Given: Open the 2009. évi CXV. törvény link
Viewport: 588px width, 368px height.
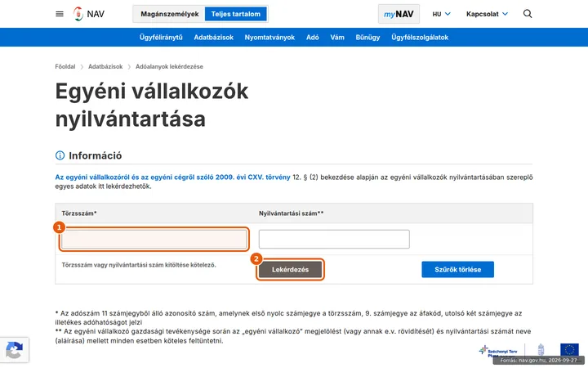Looking at the screenshot, I should pos(172,177).
